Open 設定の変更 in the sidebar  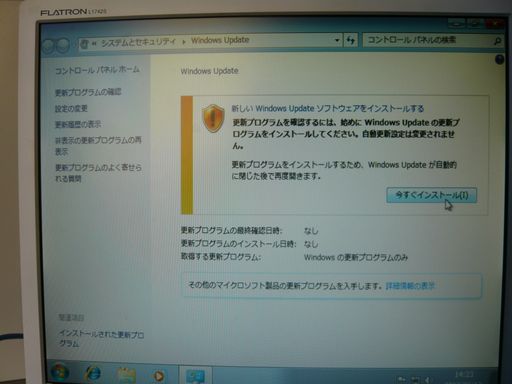71,109
